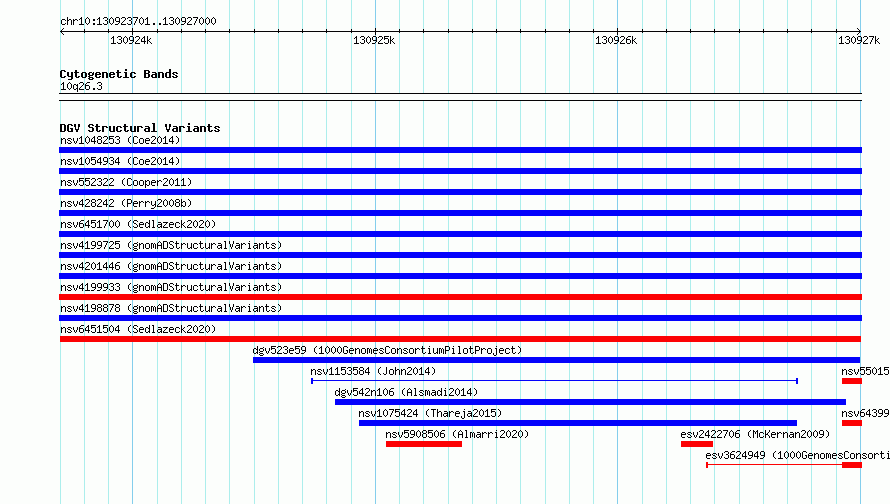Open the esv3624949 1000Genomes label

pyautogui.click(x=797, y=455)
